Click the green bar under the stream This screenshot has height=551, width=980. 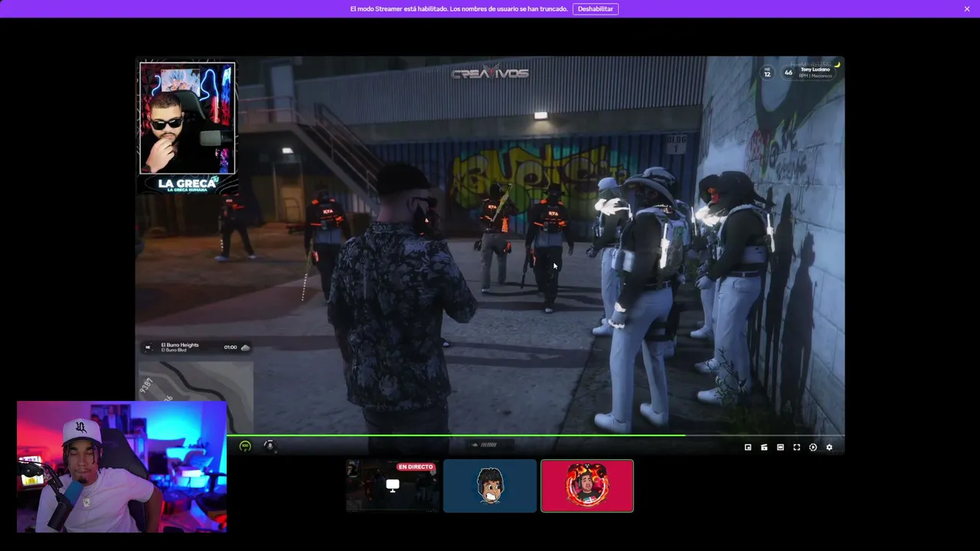pos(456,435)
